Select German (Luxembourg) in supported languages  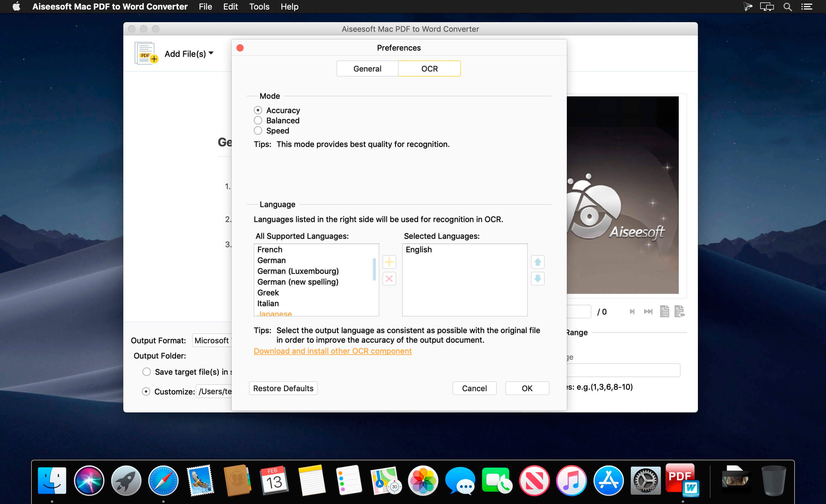pos(316,271)
